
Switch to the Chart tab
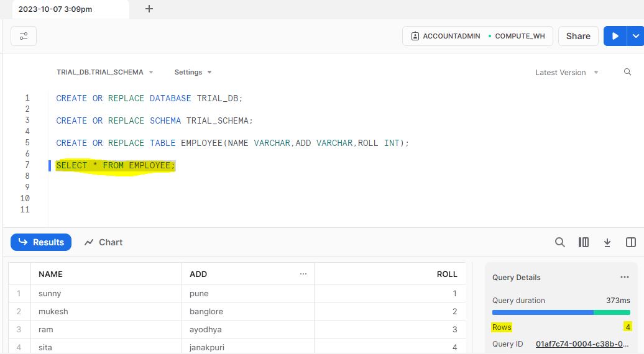pos(103,242)
